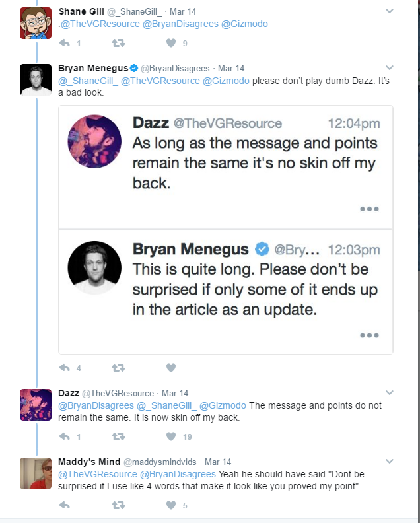Retweet Bryan Menegus's screenshot tweet
The width and height of the screenshot is (420, 523).
118,368
